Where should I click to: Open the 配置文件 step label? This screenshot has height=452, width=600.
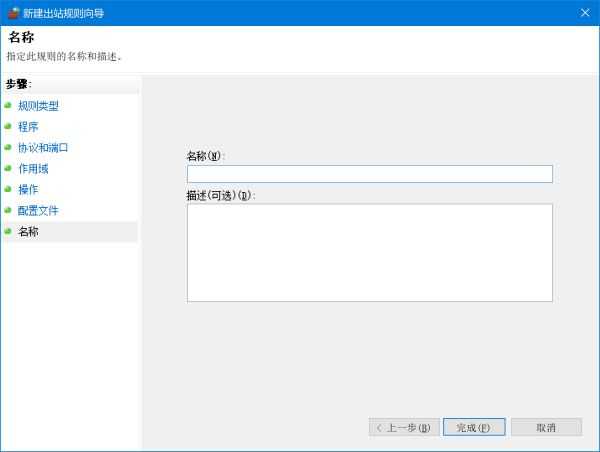pyautogui.click(x=38, y=211)
